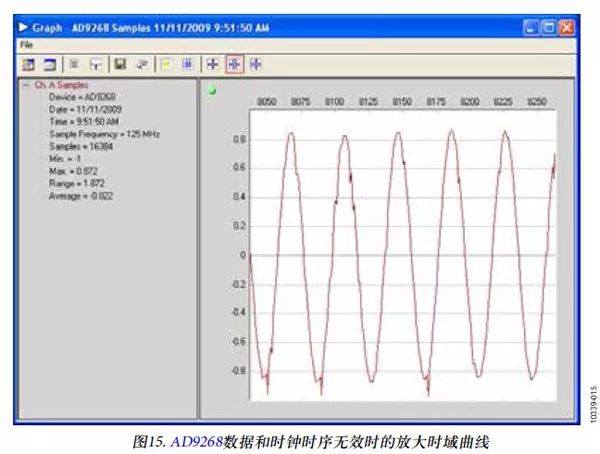Minimize the Graph window
Image resolution: width=600 pixels, height=454 pixels.
tap(531, 28)
